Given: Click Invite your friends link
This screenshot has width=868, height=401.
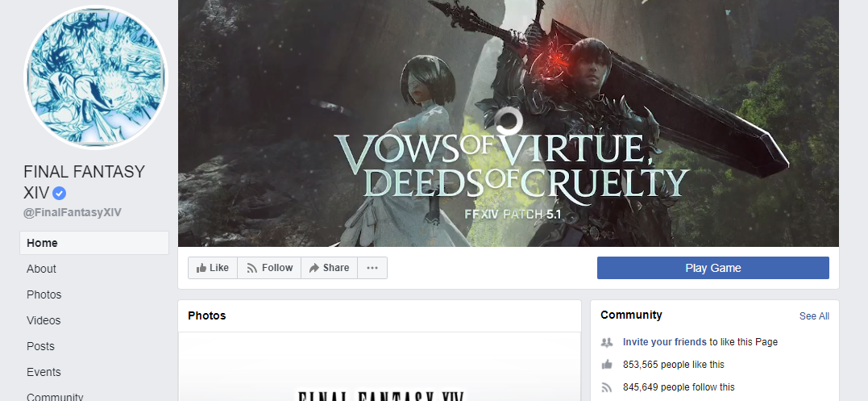Looking at the screenshot, I should [x=664, y=342].
